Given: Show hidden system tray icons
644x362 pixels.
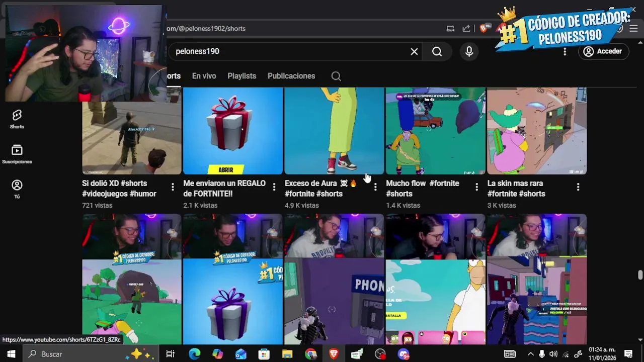Looking at the screenshot, I should pos(530,354).
